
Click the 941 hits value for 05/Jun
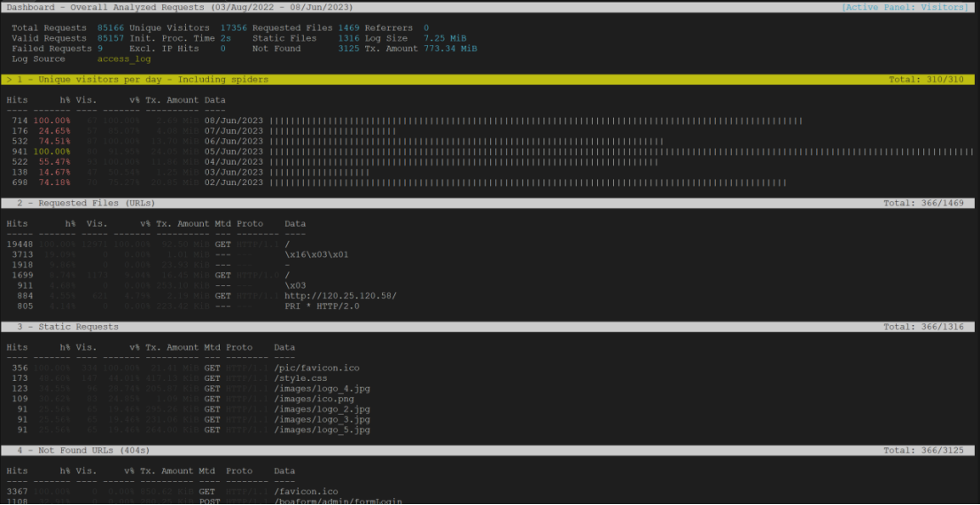click(19, 151)
